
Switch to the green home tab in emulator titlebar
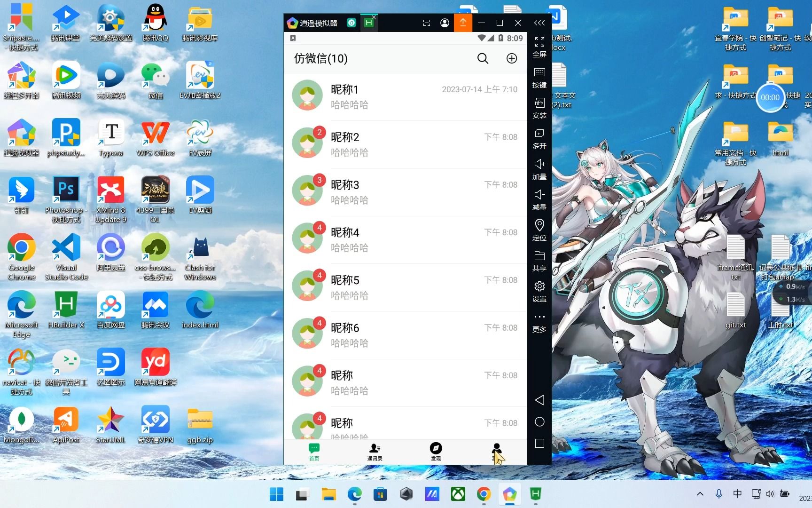click(x=351, y=23)
